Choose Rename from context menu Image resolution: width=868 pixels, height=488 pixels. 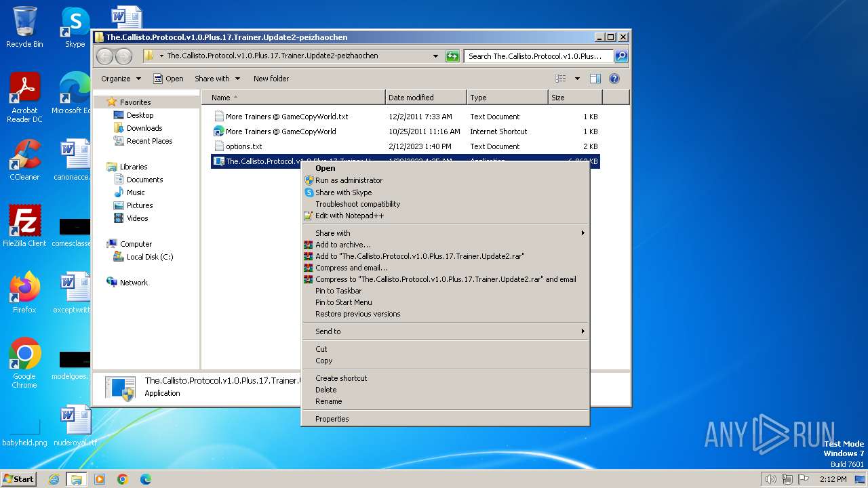click(445, 401)
